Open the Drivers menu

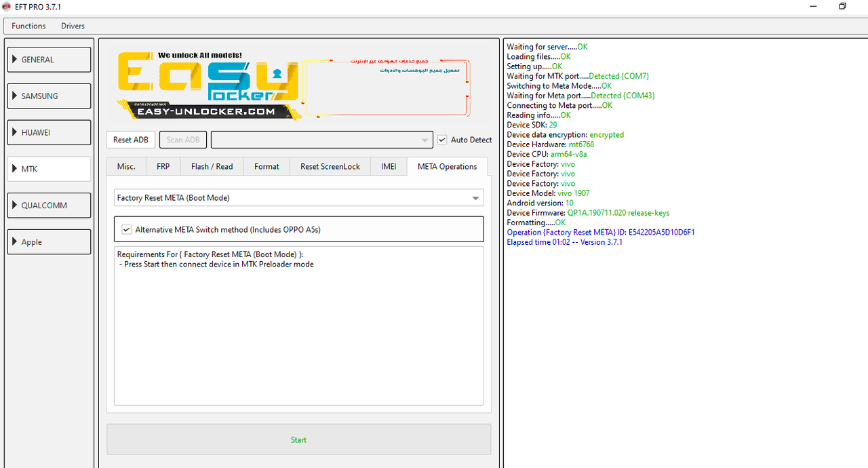click(73, 26)
